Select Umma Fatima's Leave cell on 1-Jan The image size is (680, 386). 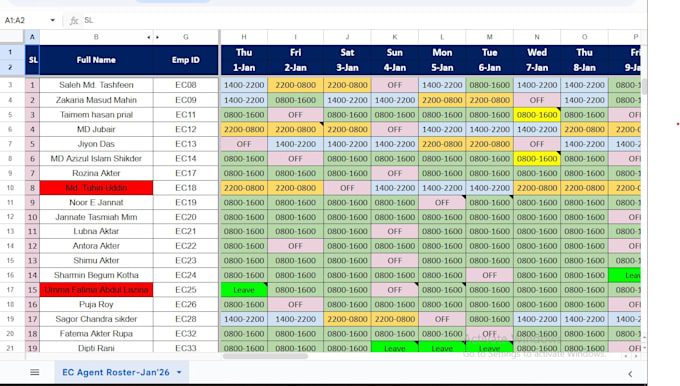point(244,290)
